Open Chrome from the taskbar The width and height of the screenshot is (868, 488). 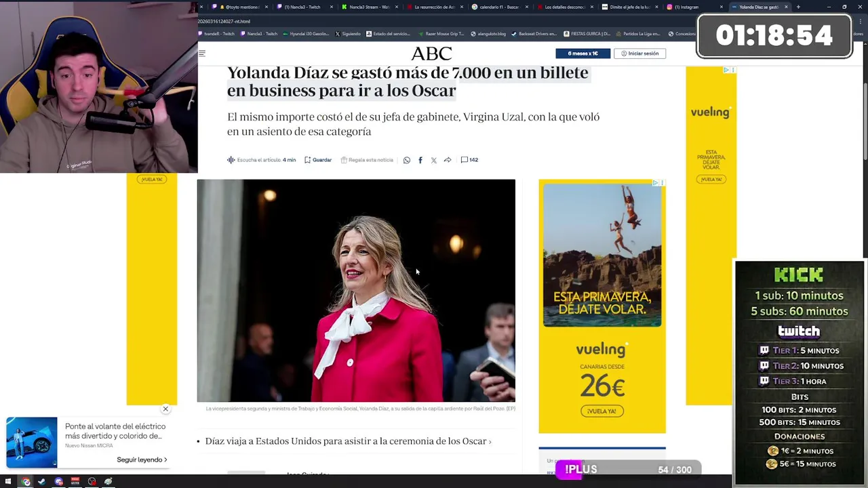(26, 482)
